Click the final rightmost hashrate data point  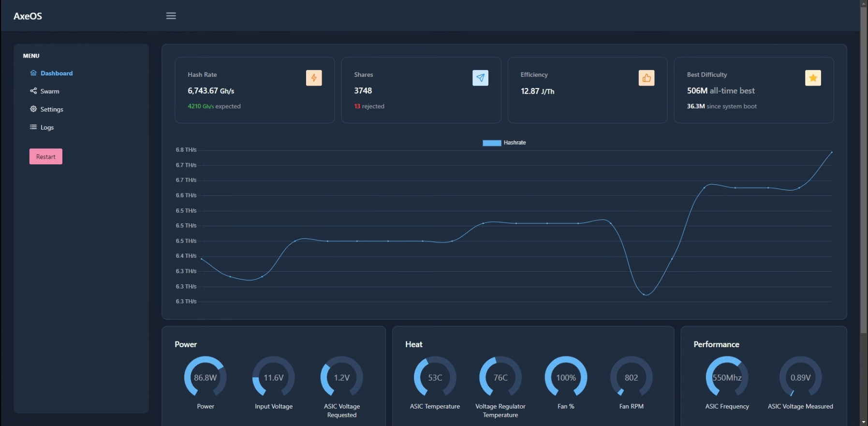[x=832, y=152]
